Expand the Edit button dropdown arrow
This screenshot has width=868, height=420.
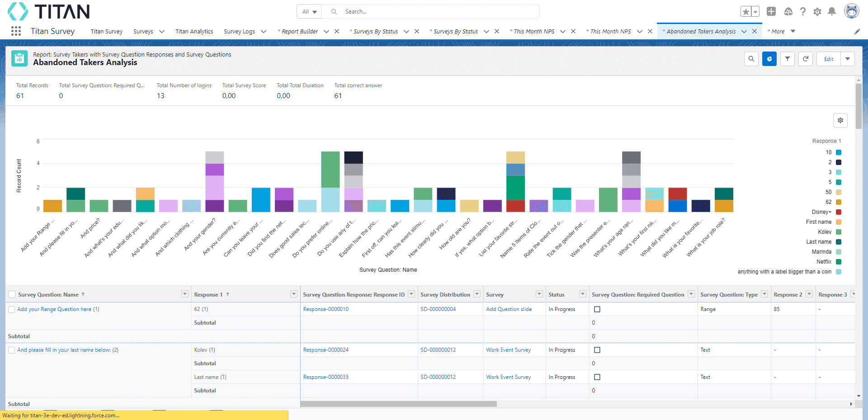click(848, 59)
